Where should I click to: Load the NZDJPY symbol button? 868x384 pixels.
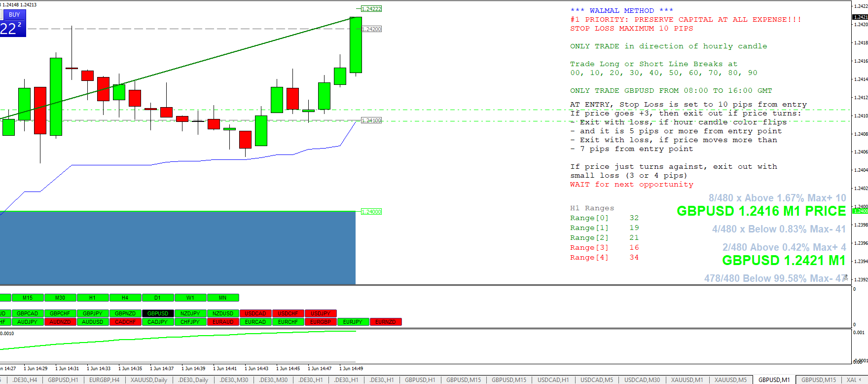190,313
